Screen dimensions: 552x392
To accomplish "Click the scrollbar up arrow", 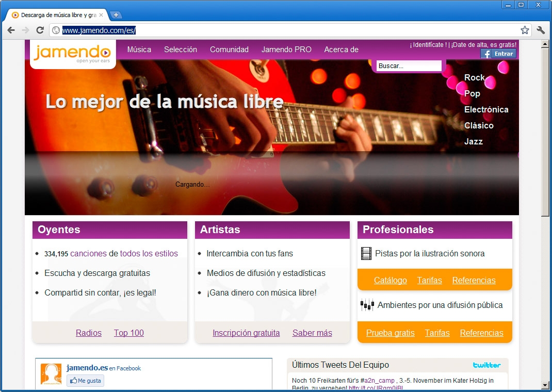I will 545,44.
